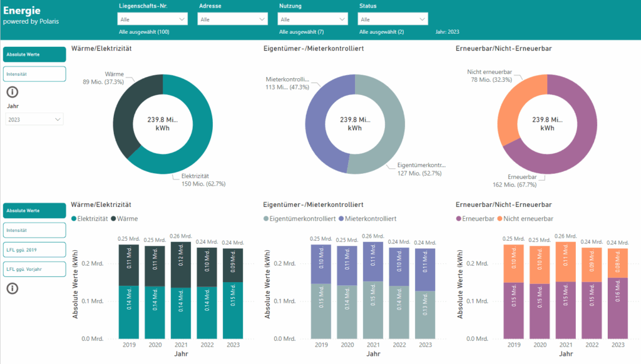Click Nicht erneuerbar legend marker

click(500, 219)
